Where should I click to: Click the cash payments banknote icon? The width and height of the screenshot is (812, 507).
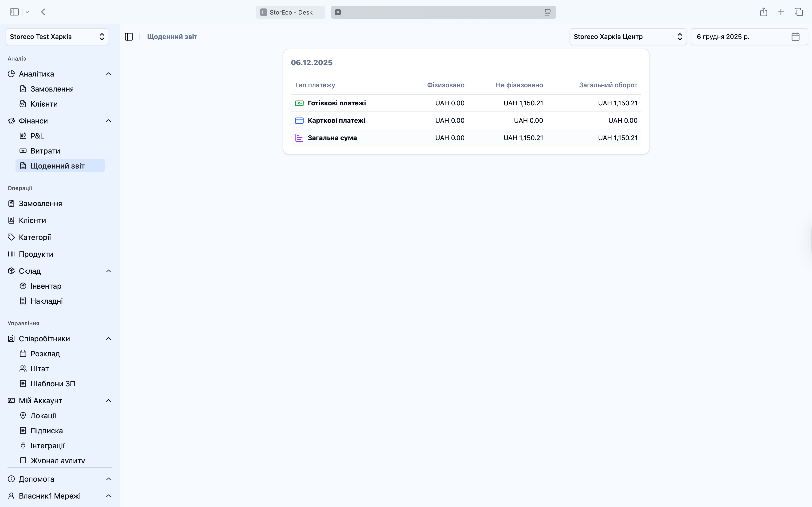pos(299,103)
